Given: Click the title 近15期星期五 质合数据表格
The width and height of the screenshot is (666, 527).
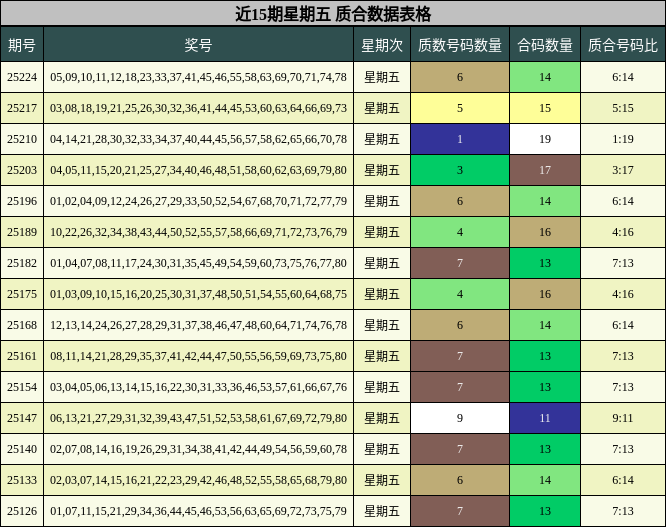Looking at the screenshot, I should [333, 14].
